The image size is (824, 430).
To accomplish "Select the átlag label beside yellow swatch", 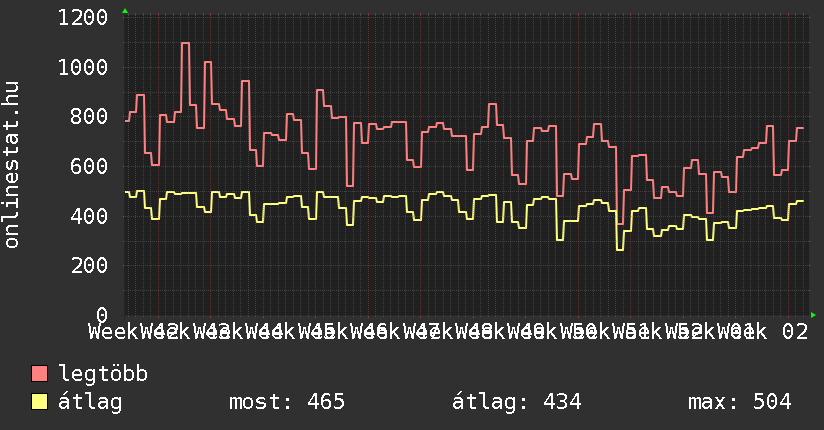I will coord(90,402).
